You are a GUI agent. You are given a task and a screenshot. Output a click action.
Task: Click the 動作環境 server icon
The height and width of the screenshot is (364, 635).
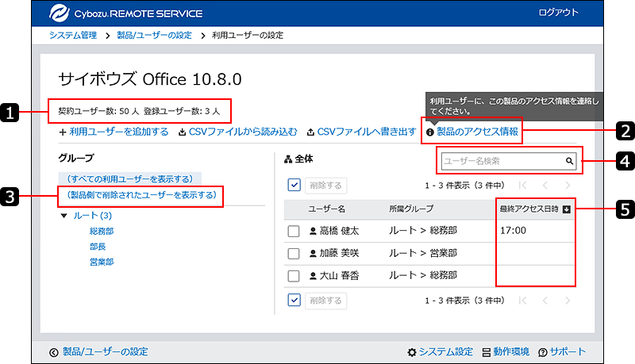click(x=487, y=353)
